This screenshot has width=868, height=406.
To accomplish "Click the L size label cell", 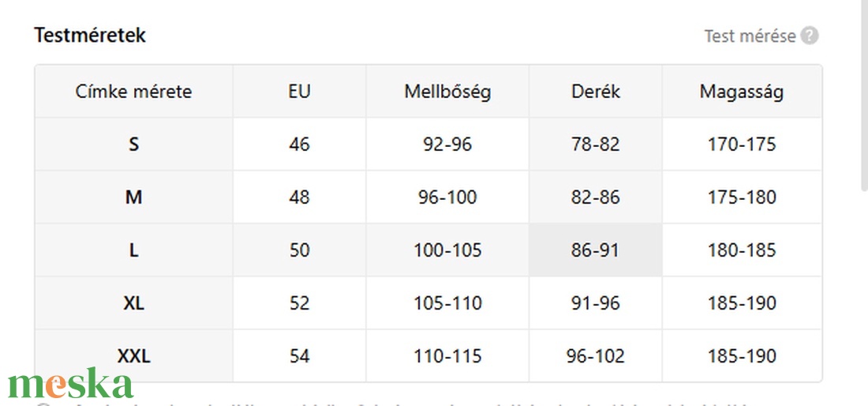I will coord(133,250).
